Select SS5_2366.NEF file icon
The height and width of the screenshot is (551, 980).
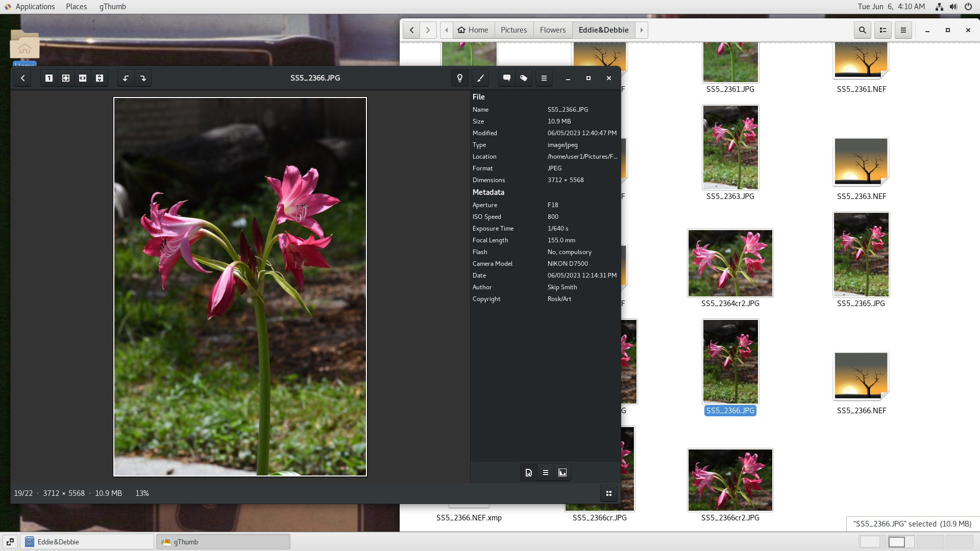pos(861,377)
